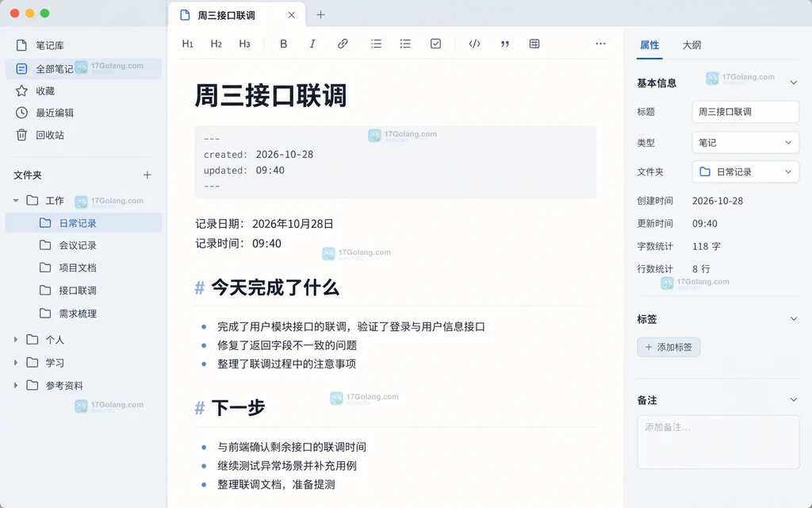Click the 118 字 word count value

[707, 247]
